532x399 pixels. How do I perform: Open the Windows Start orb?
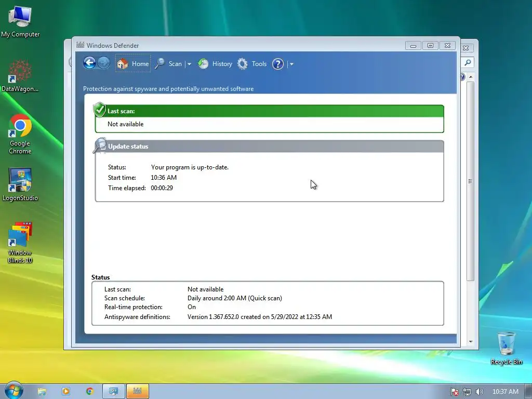pos(14,390)
